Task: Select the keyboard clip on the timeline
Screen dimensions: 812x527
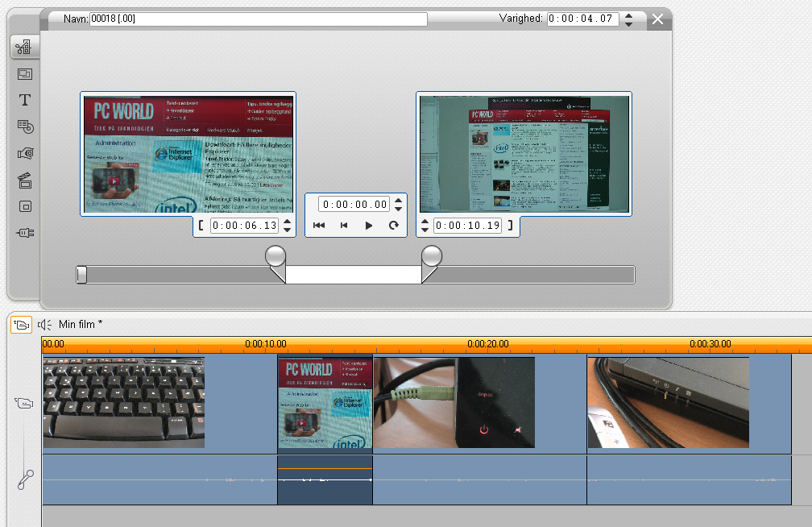Action: pyautogui.click(x=124, y=402)
